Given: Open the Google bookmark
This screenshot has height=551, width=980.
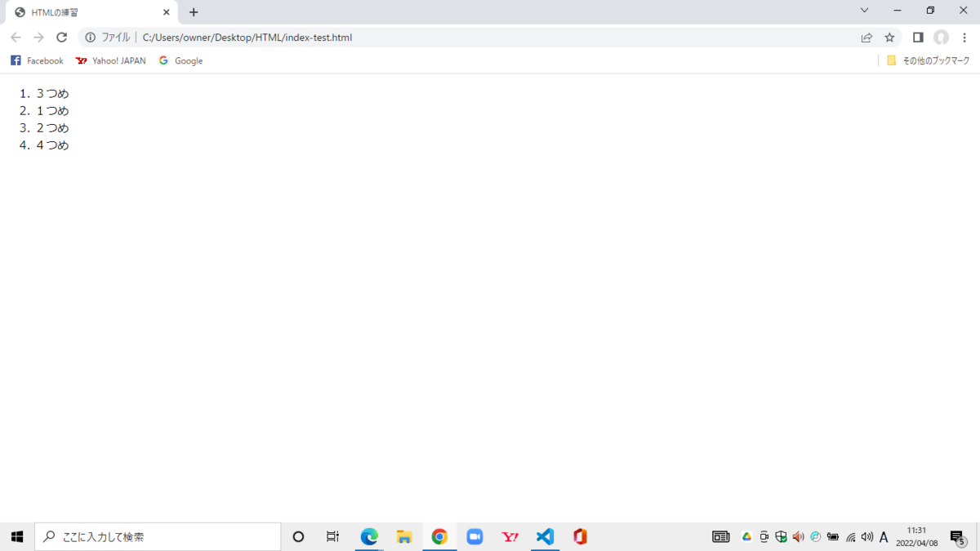Looking at the screenshot, I should (180, 61).
